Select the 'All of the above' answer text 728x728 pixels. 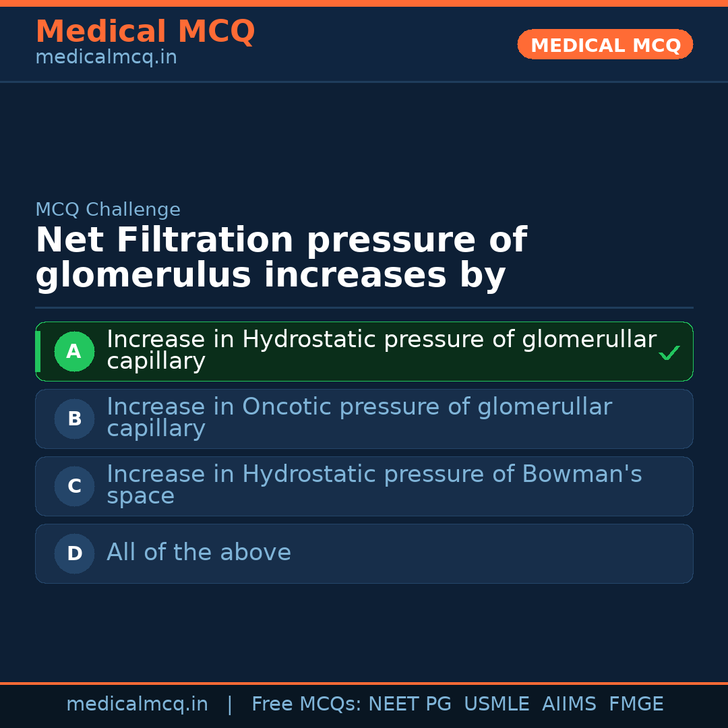coord(199,553)
